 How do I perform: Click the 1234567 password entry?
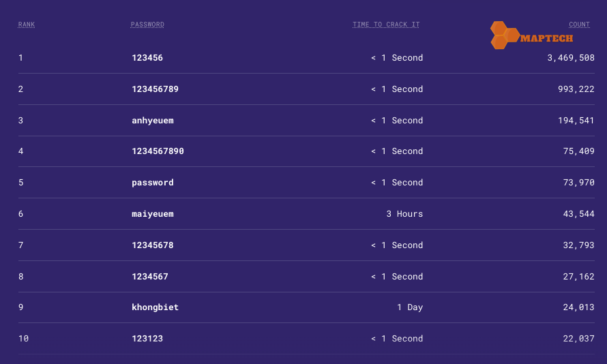(150, 277)
